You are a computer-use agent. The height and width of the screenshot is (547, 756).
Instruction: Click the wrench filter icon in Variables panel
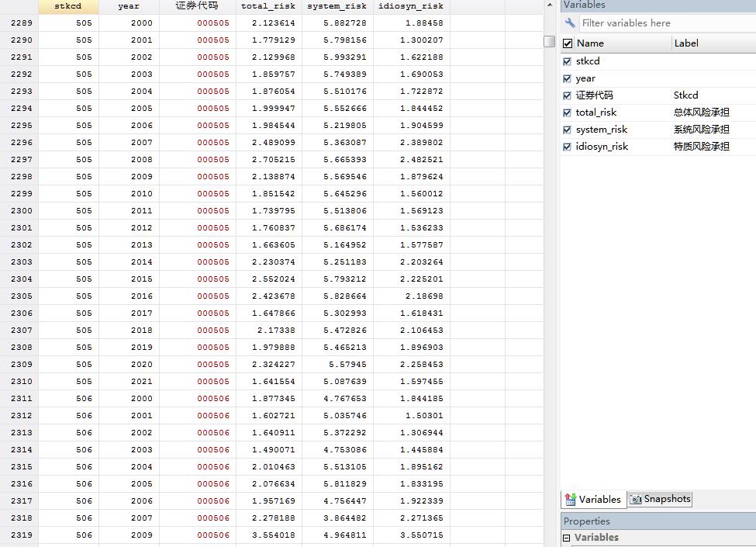click(x=570, y=23)
